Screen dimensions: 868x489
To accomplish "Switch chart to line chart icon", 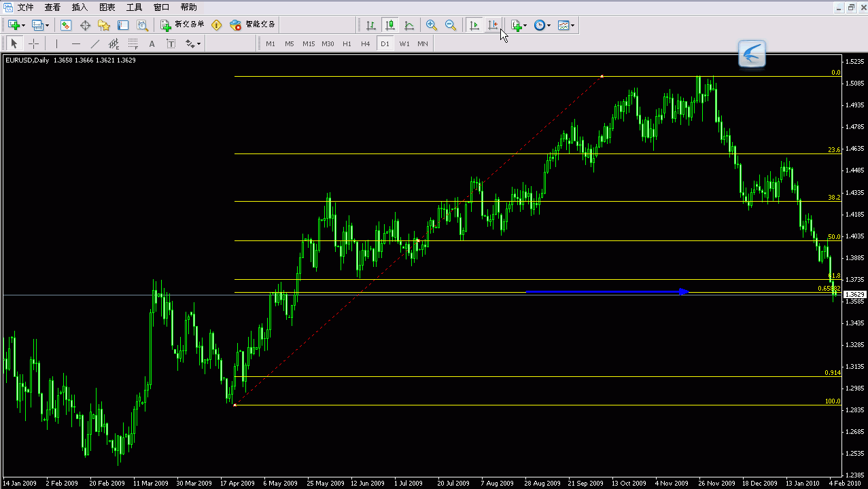I will (409, 25).
